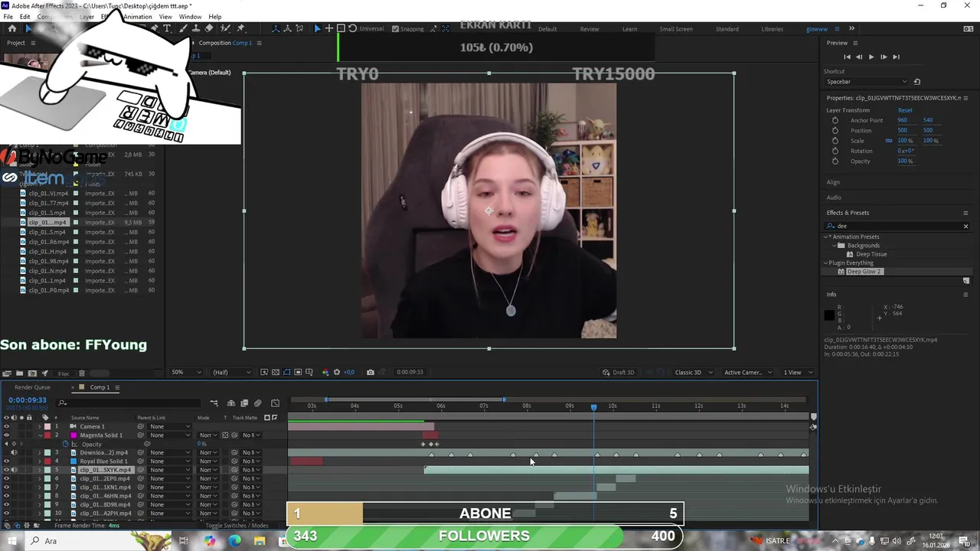Jump to the first frame in Preview
This screenshot has width=980, height=551.
[x=847, y=57]
